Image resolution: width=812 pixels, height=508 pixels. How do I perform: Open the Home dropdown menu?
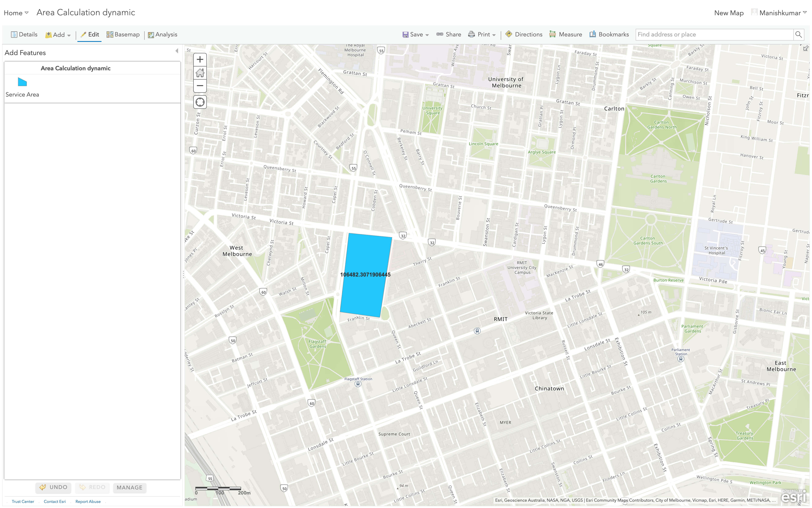[16, 13]
